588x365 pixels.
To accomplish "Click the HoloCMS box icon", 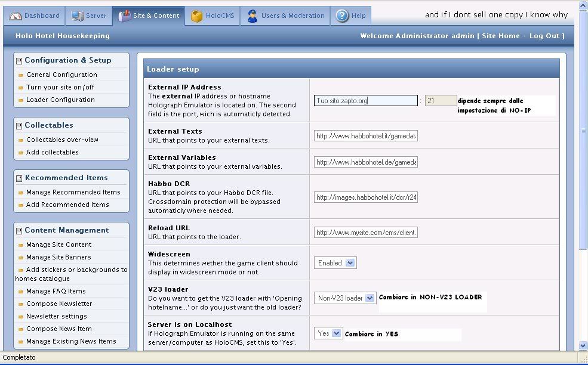I will tap(196, 16).
